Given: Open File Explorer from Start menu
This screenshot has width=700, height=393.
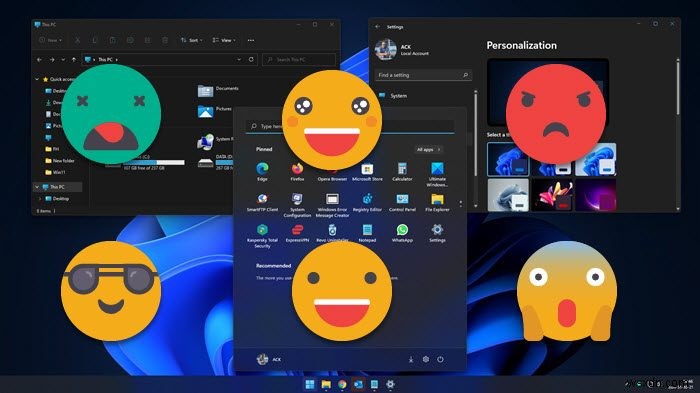Looking at the screenshot, I should pyautogui.click(x=437, y=202).
